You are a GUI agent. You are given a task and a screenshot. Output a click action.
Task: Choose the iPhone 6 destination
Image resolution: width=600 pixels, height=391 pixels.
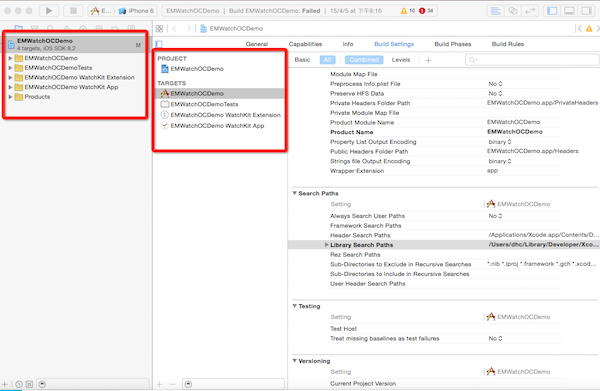tap(136, 11)
